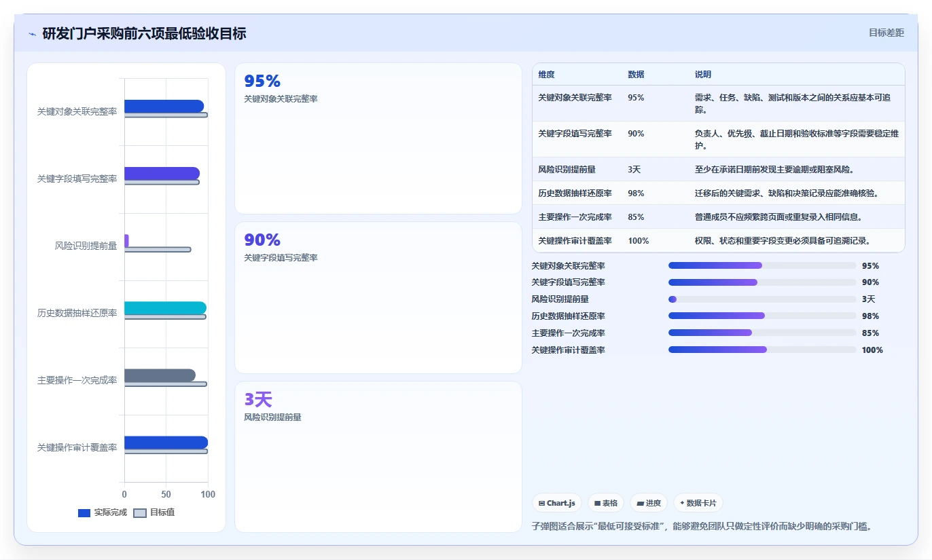Click the cyan 历史数据抽样还原率 chart bar

pos(165,308)
